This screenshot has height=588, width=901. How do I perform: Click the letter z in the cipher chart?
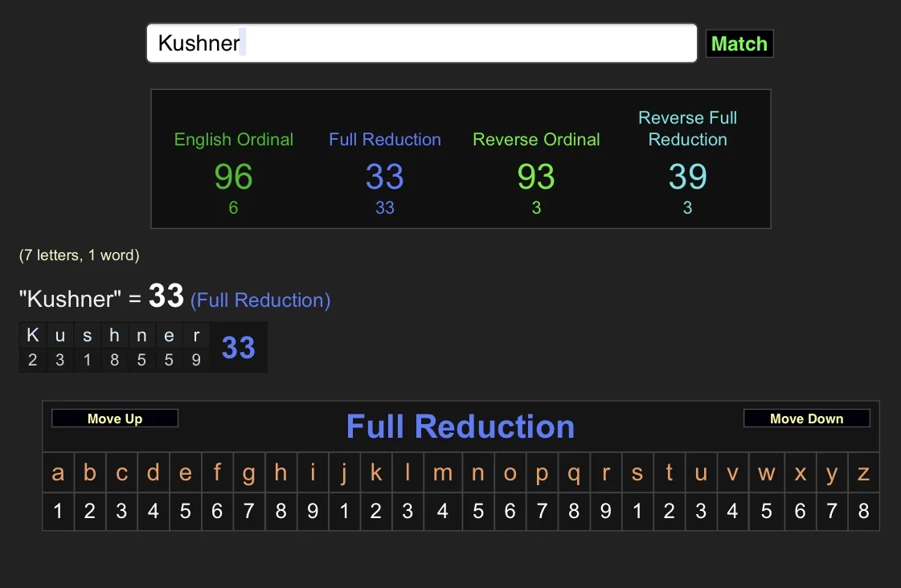(864, 472)
